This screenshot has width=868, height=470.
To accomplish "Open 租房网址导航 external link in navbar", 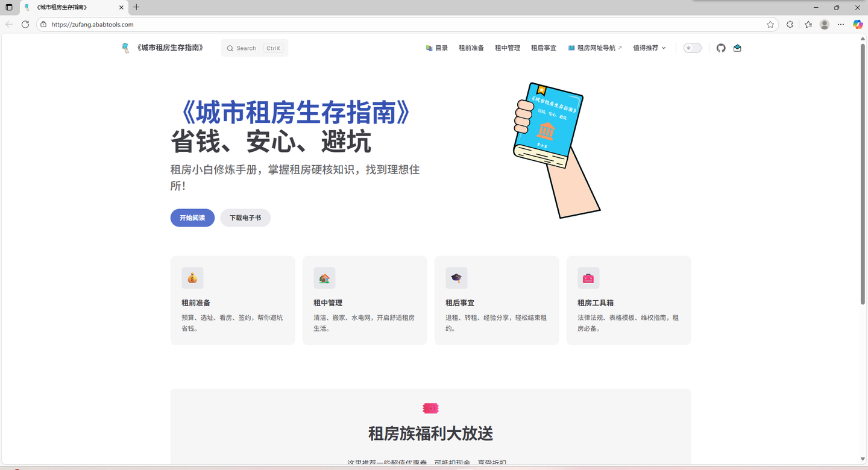I will pos(595,48).
